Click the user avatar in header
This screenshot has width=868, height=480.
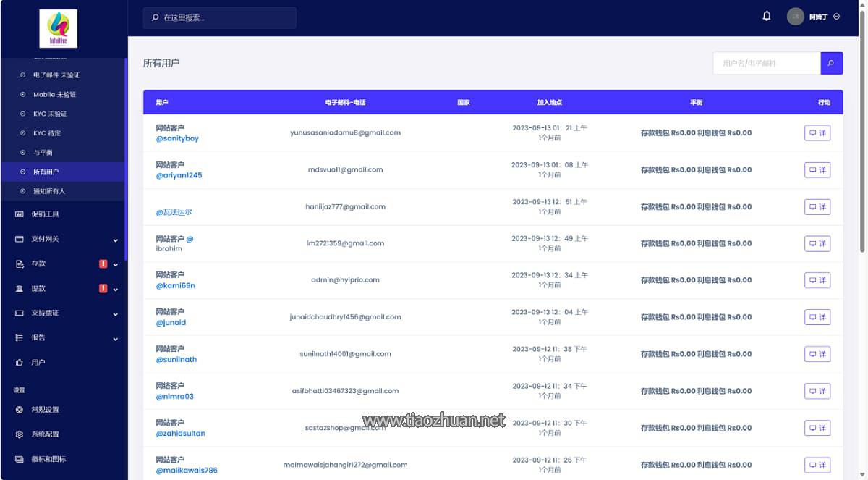(796, 17)
